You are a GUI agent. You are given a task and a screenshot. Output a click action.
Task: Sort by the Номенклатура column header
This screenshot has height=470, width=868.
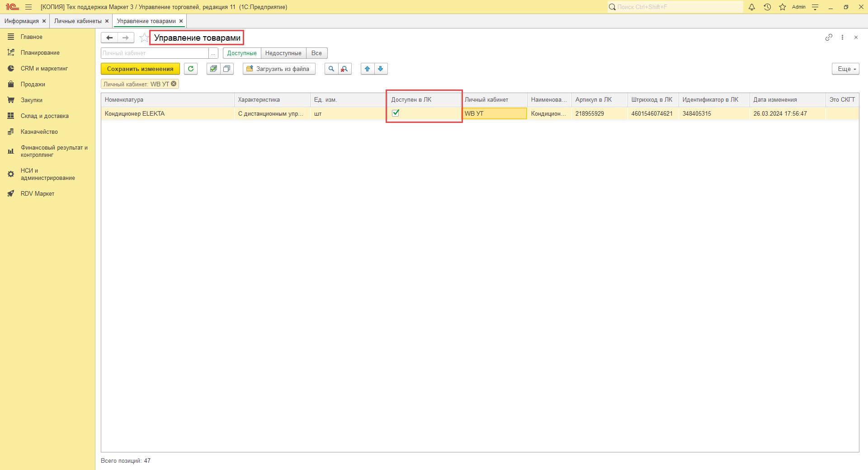coord(168,100)
